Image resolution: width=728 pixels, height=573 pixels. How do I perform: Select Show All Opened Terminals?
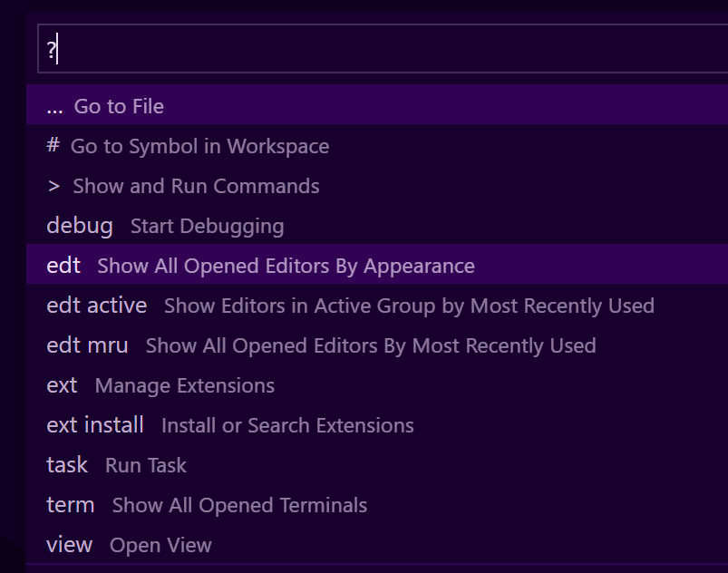tap(239, 505)
